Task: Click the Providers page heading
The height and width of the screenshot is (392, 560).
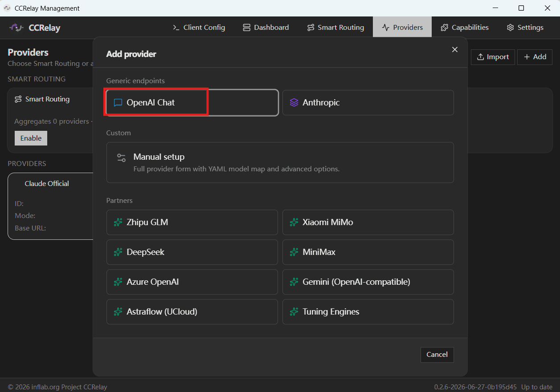Action: 28,53
